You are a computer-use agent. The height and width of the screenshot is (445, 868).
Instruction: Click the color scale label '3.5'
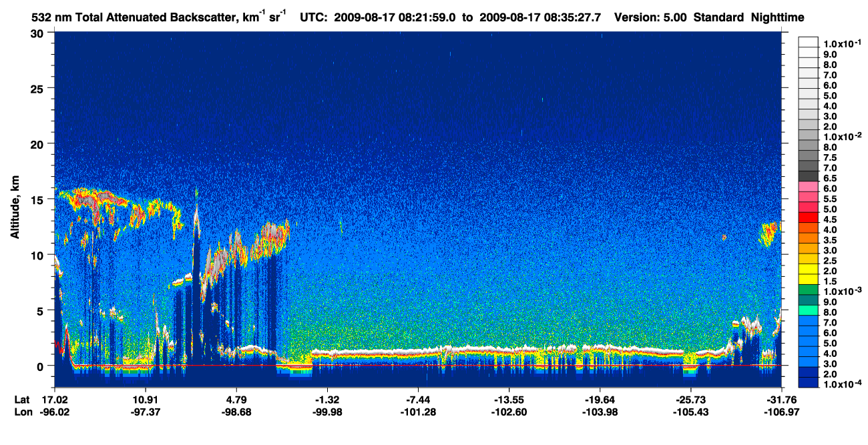(831, 240)
